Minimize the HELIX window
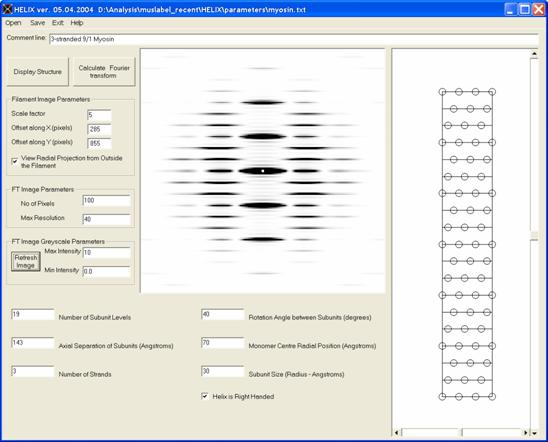The width and height of the screenshot is (548, 442). point(511,9)
